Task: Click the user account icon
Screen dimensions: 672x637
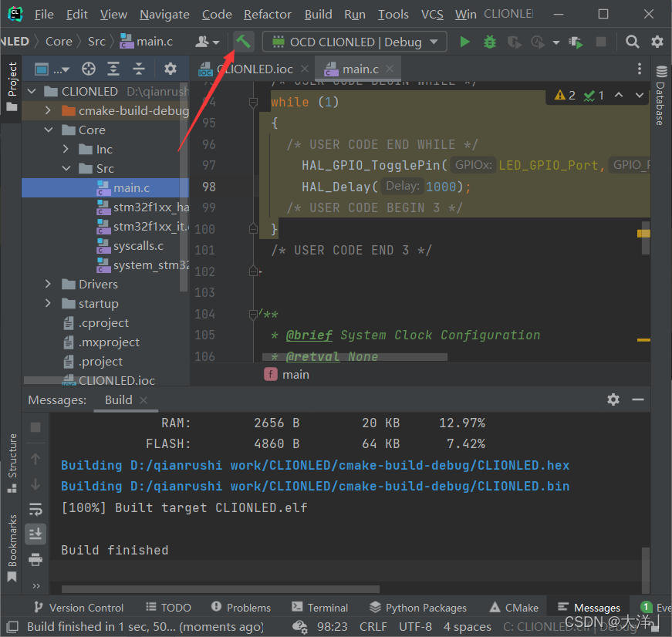Action: pyautogui.click(x=207, y=42)
